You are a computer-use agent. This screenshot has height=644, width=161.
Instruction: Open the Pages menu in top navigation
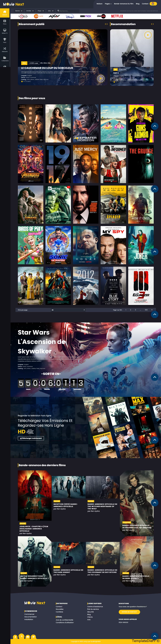[x=108, y=4]
